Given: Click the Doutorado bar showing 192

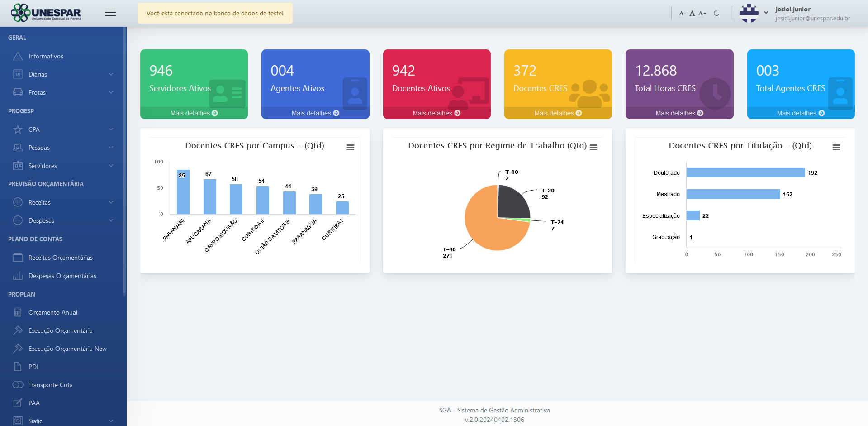Looking at the screenshot, I should click(745, 172).
